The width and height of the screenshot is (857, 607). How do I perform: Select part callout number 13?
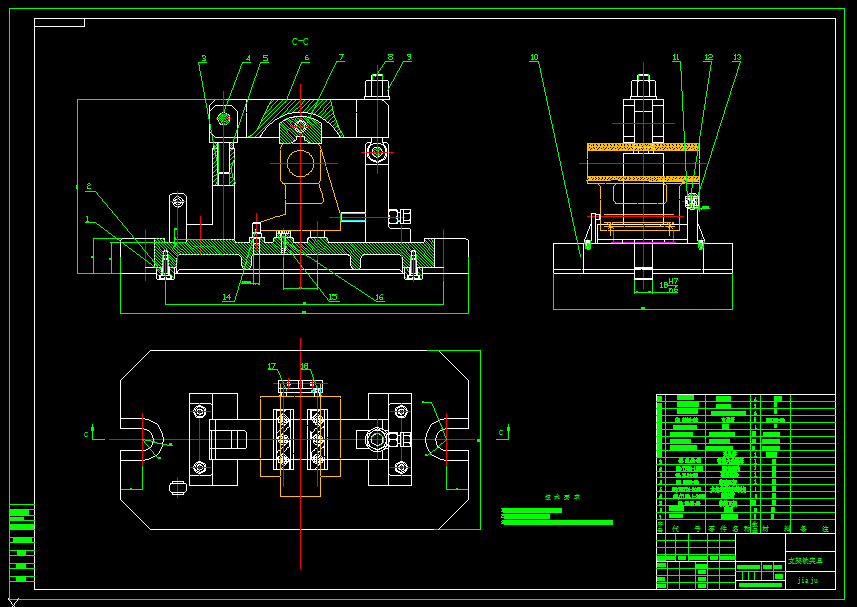(x=737, y=57)
